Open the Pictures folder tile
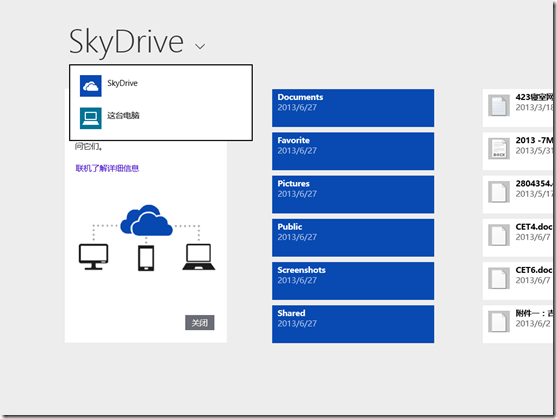Viewport: 557px width, 419px height. pyautogui.click(x=353, y=195)
